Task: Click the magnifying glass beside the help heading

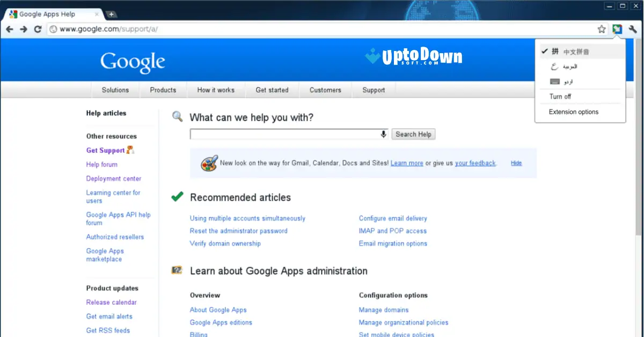Action: coord(177,116)
